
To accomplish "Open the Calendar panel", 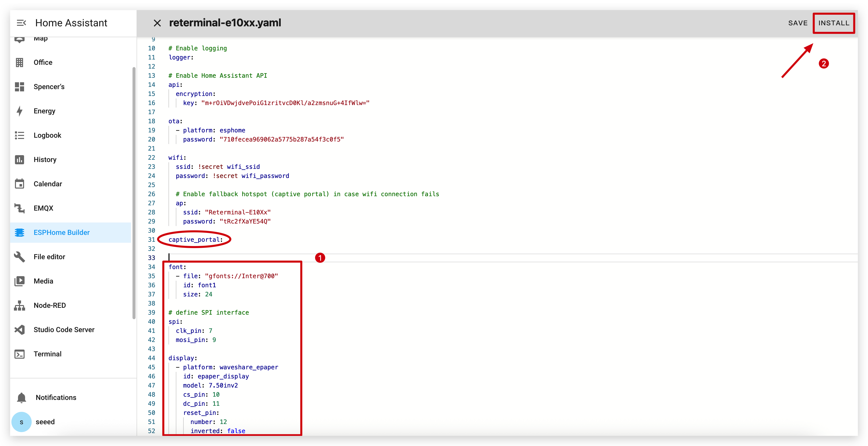I will 70,184.
